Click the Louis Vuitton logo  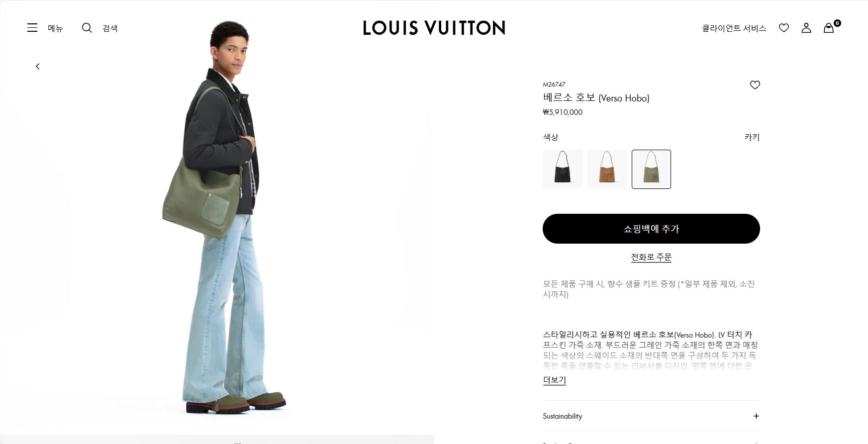pos(434,28)
